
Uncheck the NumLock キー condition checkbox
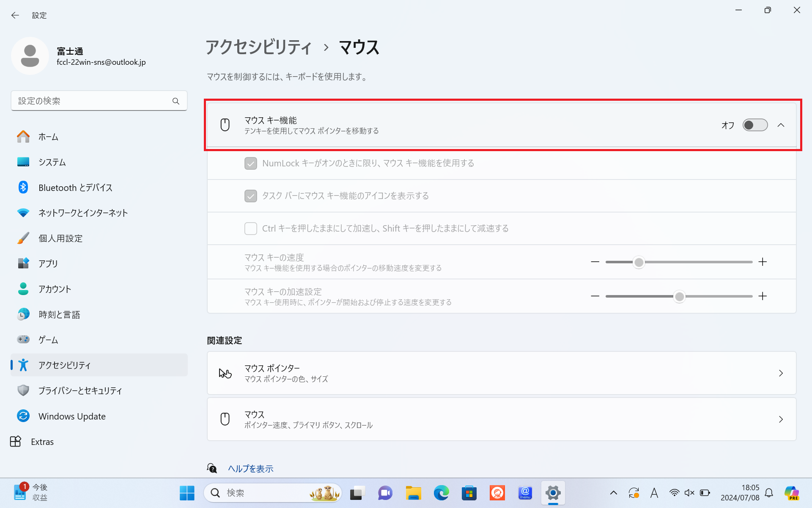click(250, 163)
